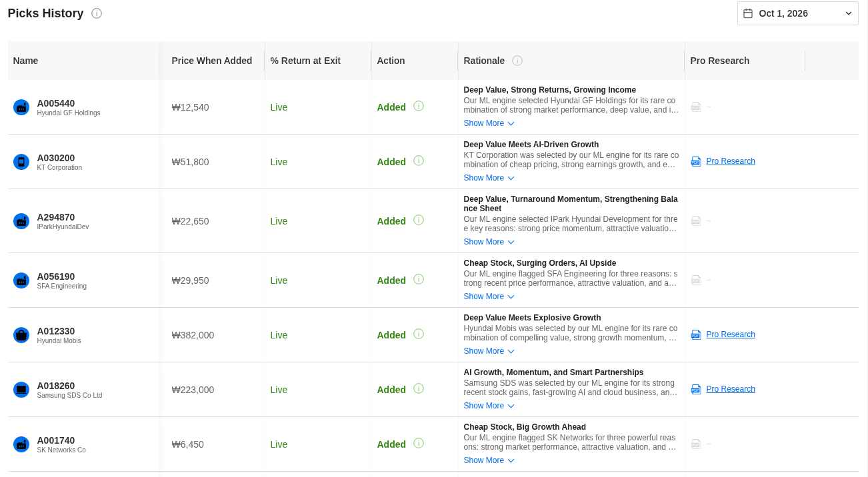Click the disabled PDF icon in Hyundai GF Holdings row
Viewport: 868px width, 477px height.
coord(696,107)
